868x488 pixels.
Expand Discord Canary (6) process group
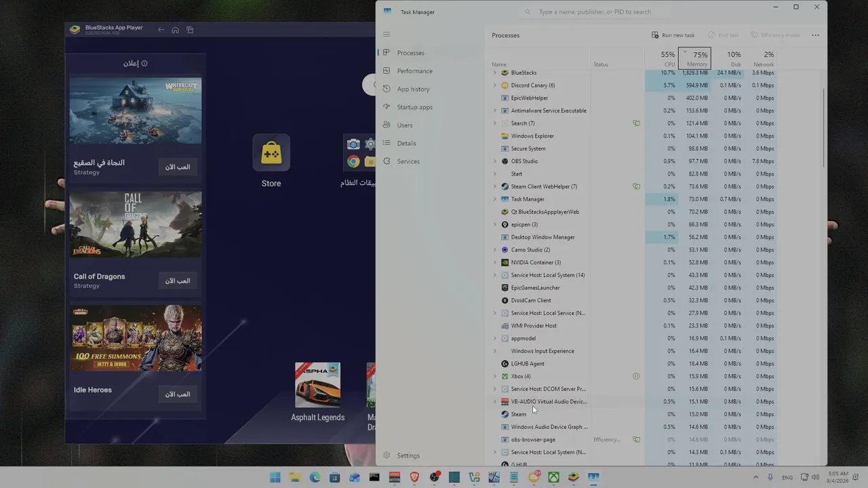494,85
